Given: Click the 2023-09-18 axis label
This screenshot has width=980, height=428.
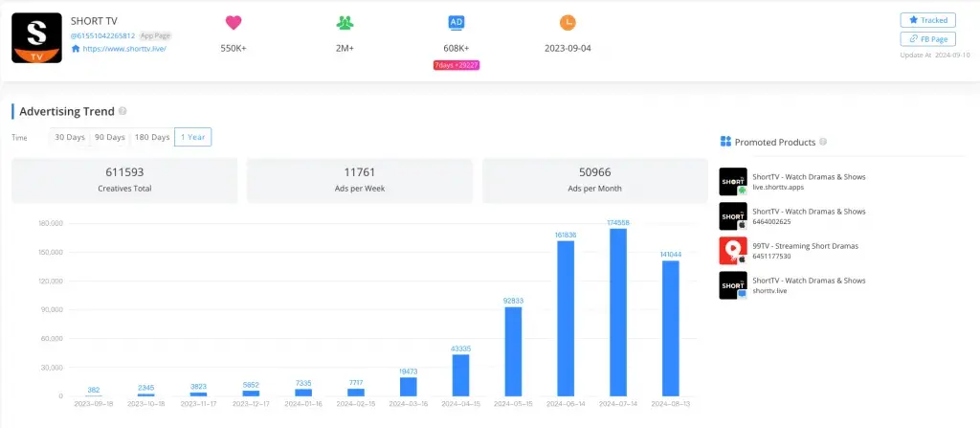Looking at the screenshot, I should click(94, 404).
